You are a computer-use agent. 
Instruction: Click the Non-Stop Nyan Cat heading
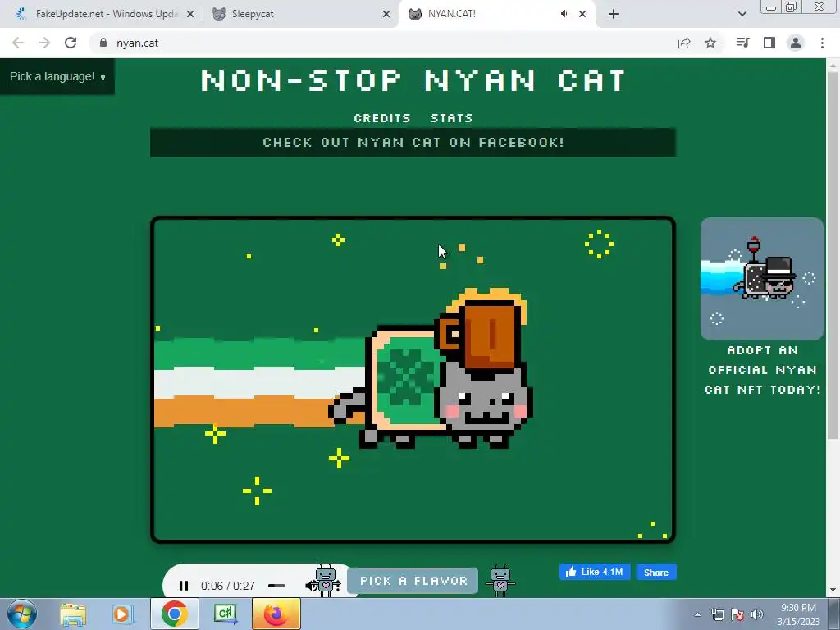(413, 81)
